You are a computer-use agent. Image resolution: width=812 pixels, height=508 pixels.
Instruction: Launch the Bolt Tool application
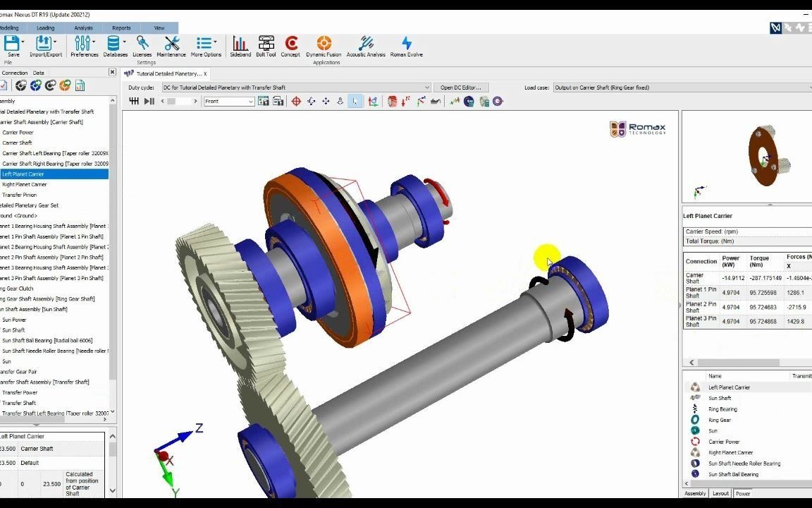point(266,46)
